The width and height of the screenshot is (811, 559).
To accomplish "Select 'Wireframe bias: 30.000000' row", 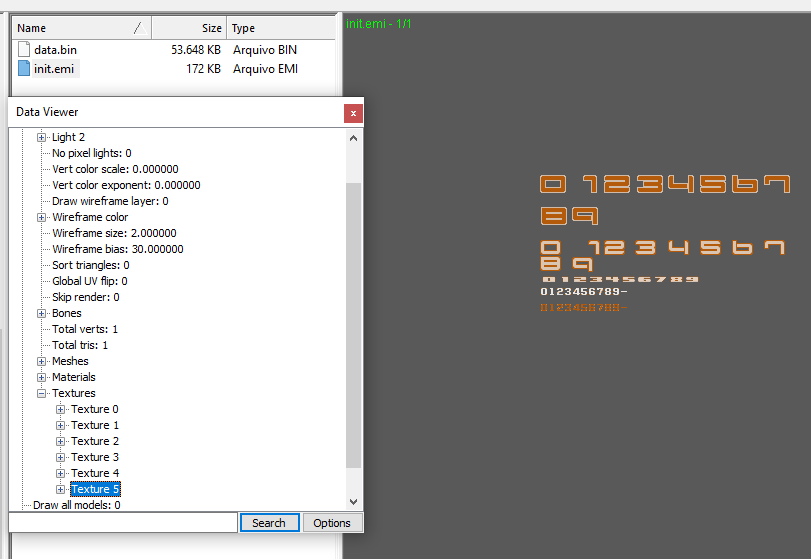I will [x=118, y=249].
